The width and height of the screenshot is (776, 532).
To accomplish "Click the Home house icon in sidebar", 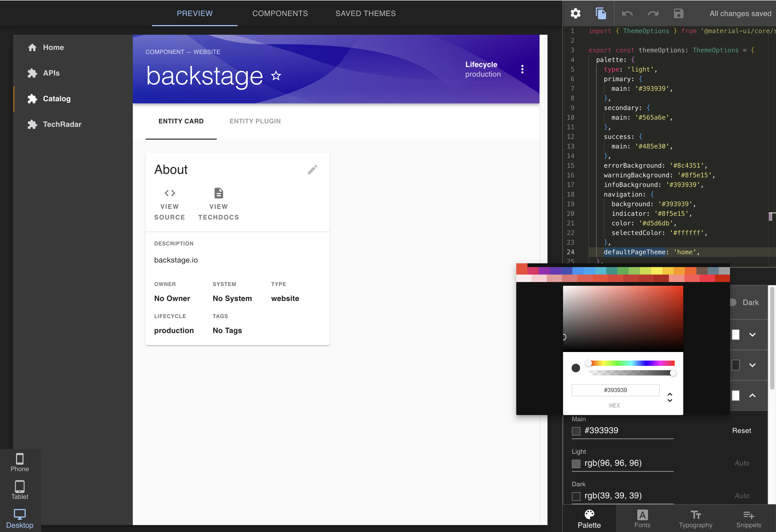I will point(32,47).
